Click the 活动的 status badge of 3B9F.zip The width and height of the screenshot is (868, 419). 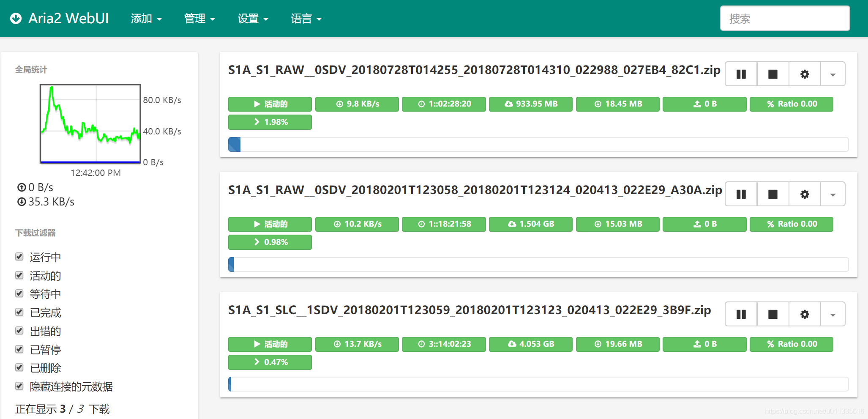click(x=270, y=344)
